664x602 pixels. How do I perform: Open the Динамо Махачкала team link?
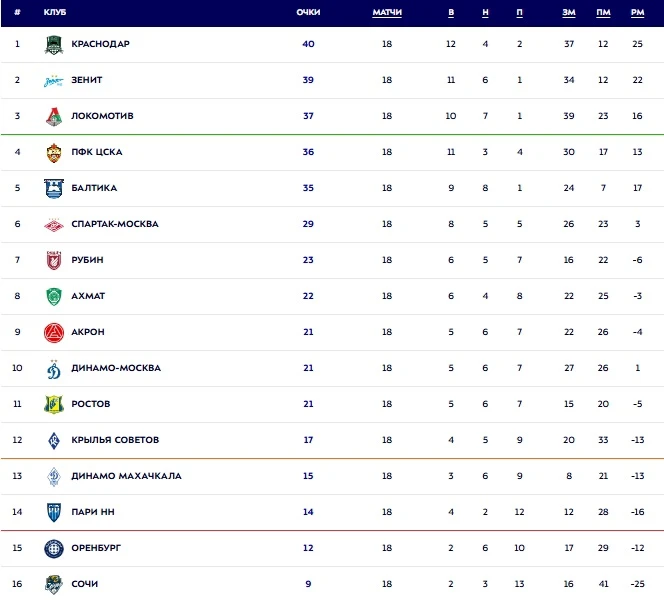(x=126, y=476)
